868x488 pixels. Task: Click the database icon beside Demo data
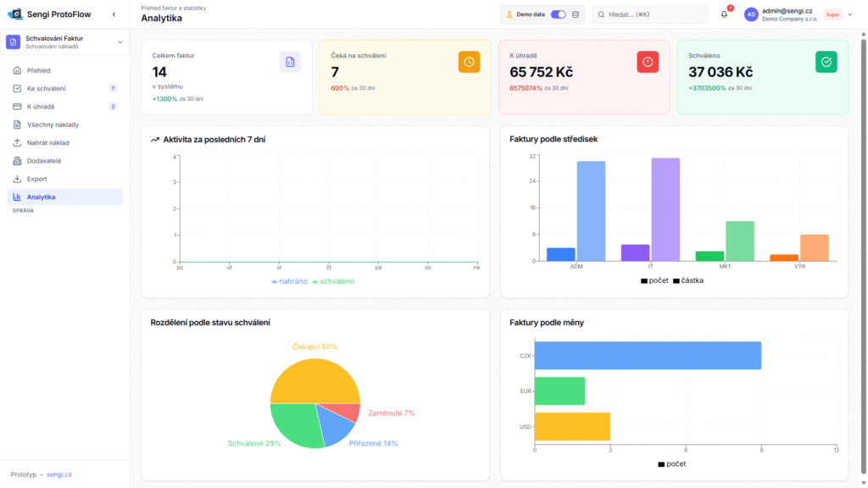(x=576, y=14)
